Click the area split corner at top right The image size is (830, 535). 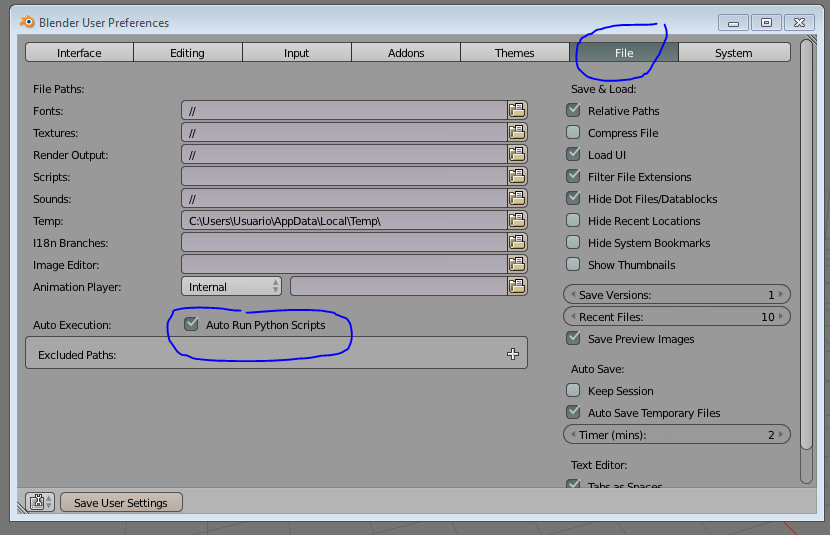click(x=811, y=40)
